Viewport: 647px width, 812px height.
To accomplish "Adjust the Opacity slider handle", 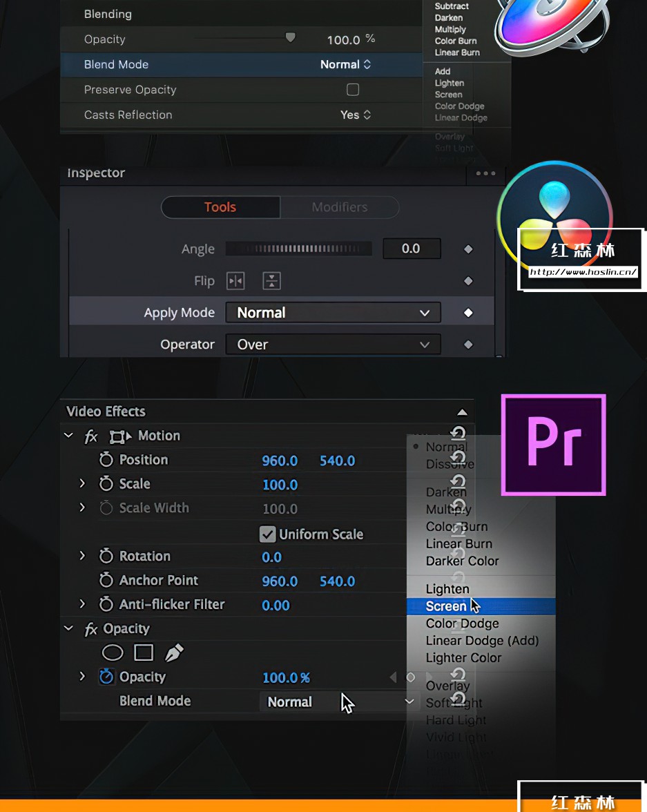I will pyautogui.click(x=291, y=37).
